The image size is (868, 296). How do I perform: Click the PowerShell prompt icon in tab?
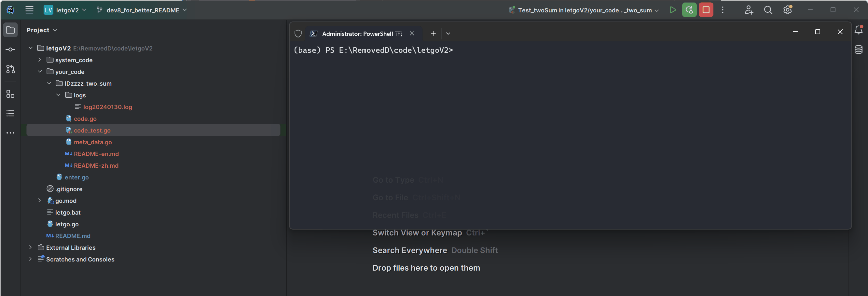point(313,33)
